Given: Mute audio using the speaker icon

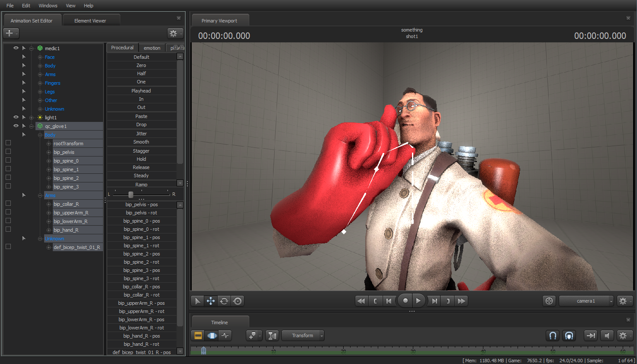Looking at the screenshot, I should pyautogui.click(x=607, y=335).
